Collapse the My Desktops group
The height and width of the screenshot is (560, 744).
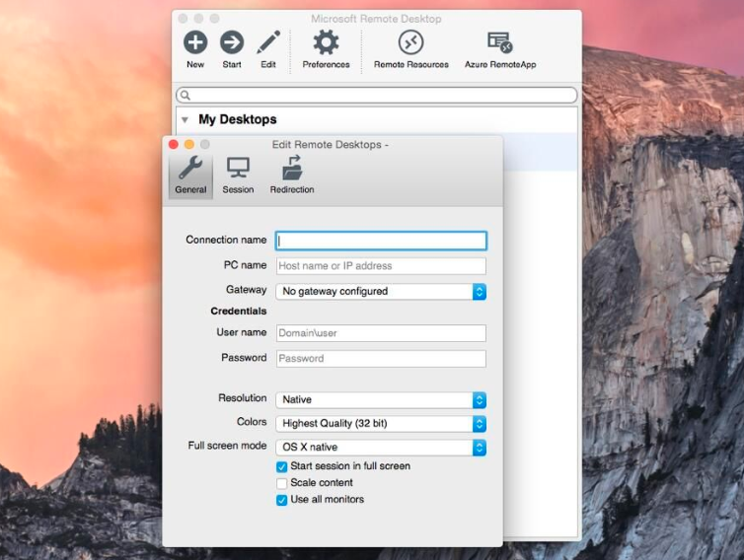pyautogui.click(x=186, y=120)
